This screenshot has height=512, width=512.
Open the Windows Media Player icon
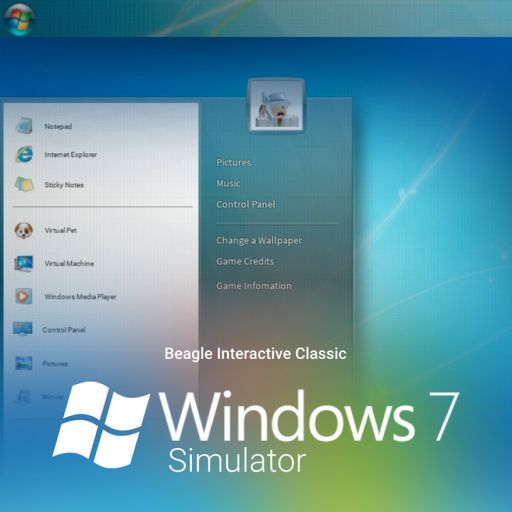(23, 296)
